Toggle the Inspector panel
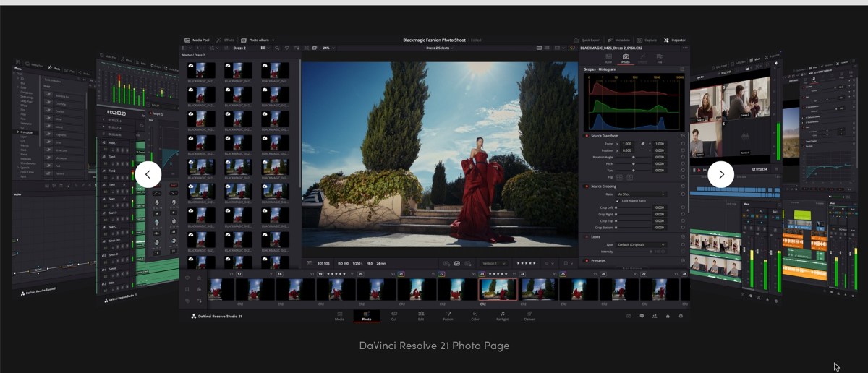 pos(674,40)
